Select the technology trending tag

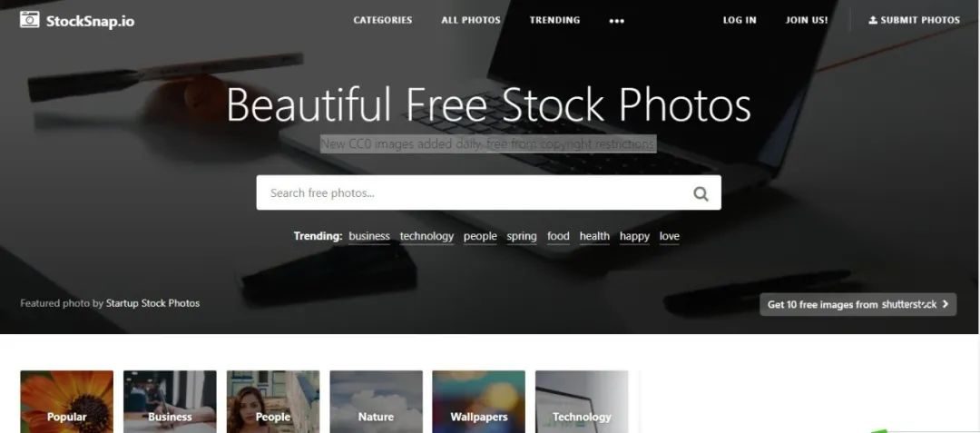click(426, 236)
